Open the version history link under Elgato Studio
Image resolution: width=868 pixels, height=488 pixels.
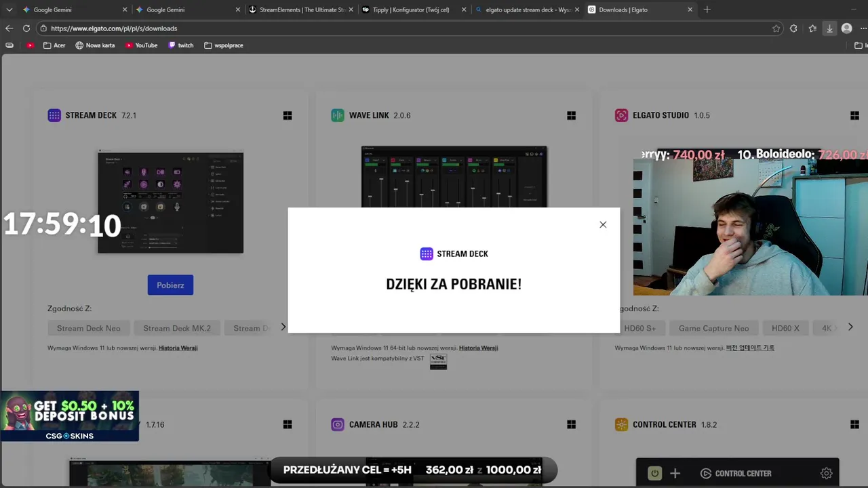click(750, 348)
